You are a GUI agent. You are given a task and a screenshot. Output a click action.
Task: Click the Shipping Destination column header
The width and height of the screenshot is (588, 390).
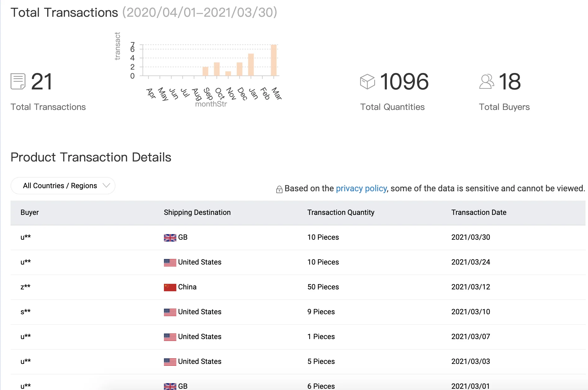(x=197, y=212)
